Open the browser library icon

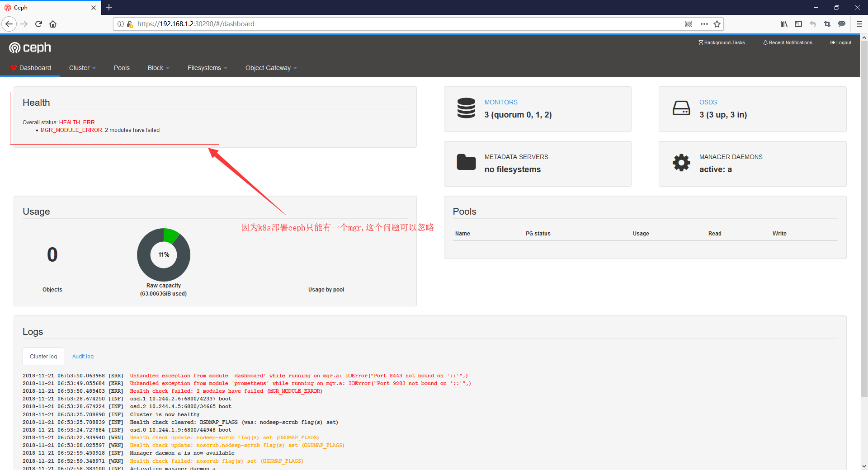point(784,24)
